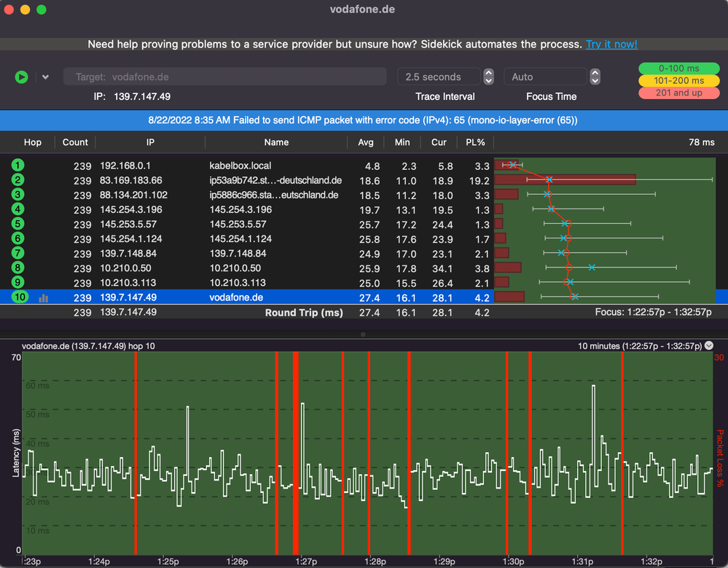Screen dimensions: 728x568
Task: Select IP address 88.134.201.102
Action: coord(133,195)
